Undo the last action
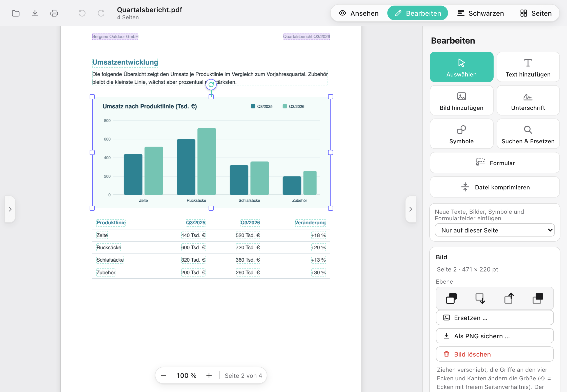 [82, 13]
